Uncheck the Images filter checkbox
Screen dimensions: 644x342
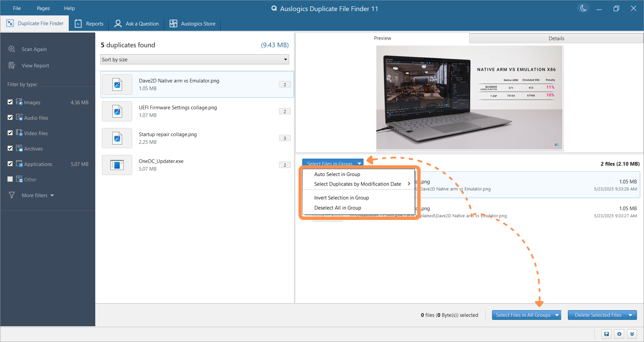click(x=10, y=102)
